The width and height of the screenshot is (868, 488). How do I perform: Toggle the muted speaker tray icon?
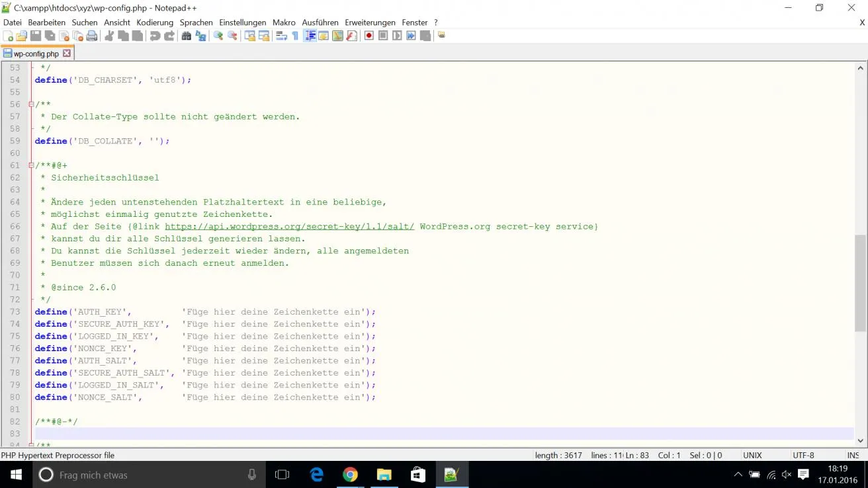pos(787,475)
